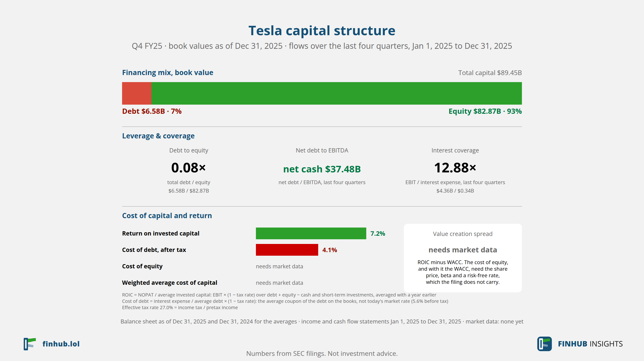
Task: Click the green Return on invested capital bar
Action: click(x=311, y=233)
